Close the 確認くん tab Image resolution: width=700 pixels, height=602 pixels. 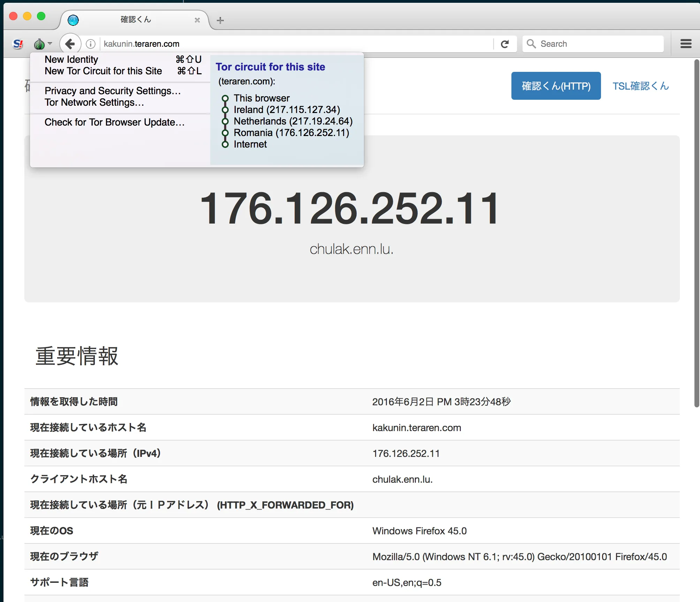point(197,20)
